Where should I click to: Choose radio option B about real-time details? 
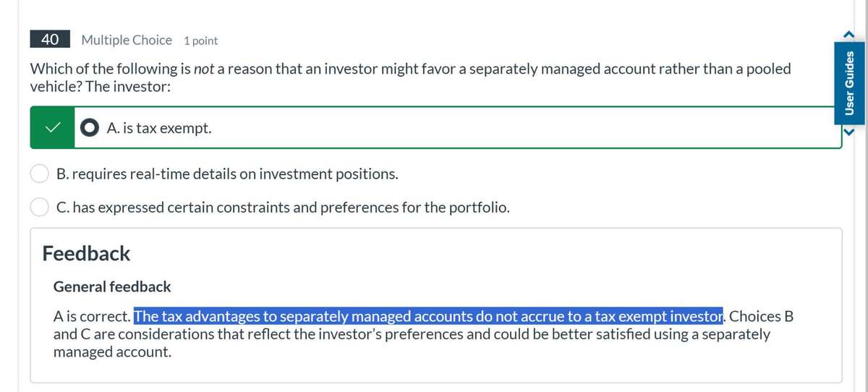point(41,174)
